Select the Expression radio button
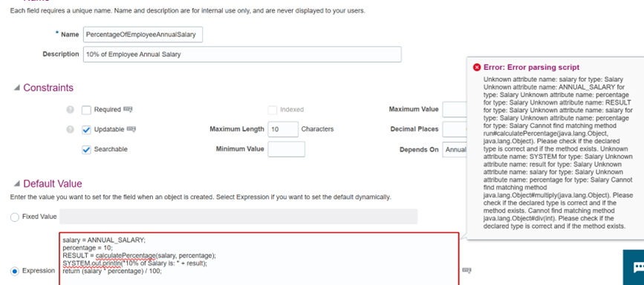 [15, 271]
